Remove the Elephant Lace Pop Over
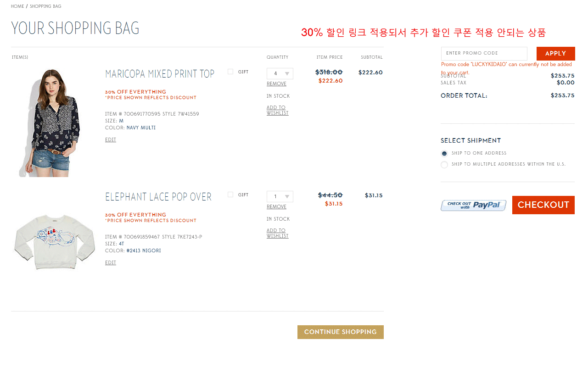The width and height of the screenshot is (588, 367). [x=276, y=207]
